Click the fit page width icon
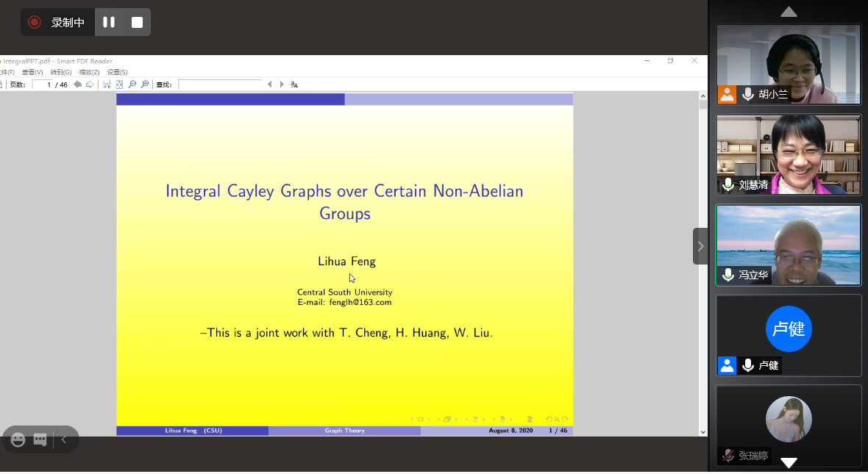 [107, 85]
